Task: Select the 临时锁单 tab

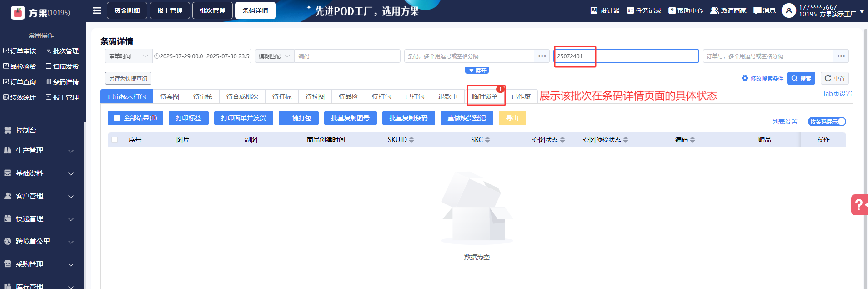Action: point(485,96)
